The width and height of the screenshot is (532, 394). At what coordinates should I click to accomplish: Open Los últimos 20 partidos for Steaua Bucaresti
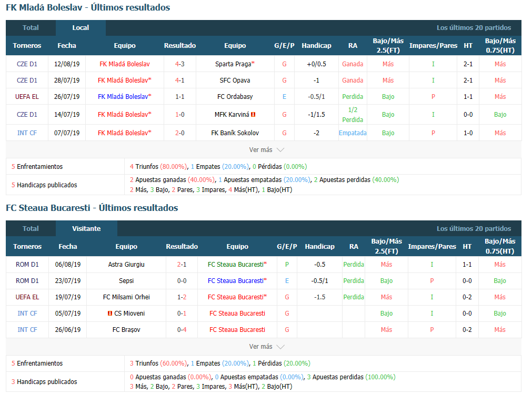474,228
